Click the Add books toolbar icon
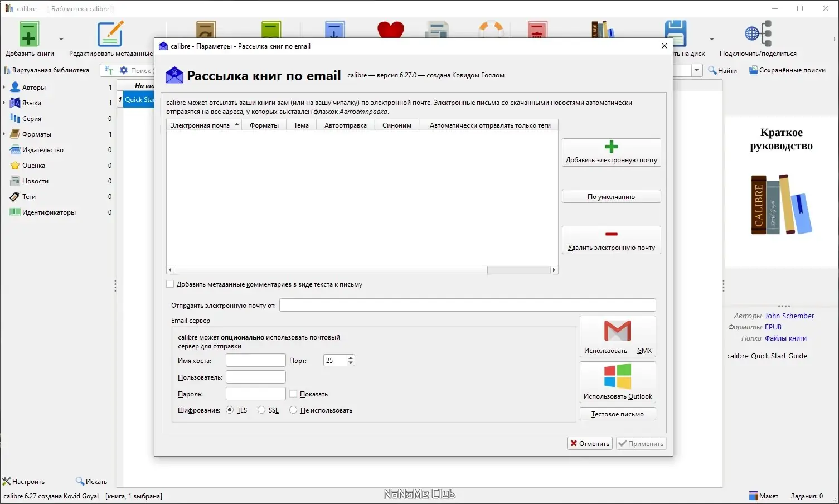 coord(29,34)
